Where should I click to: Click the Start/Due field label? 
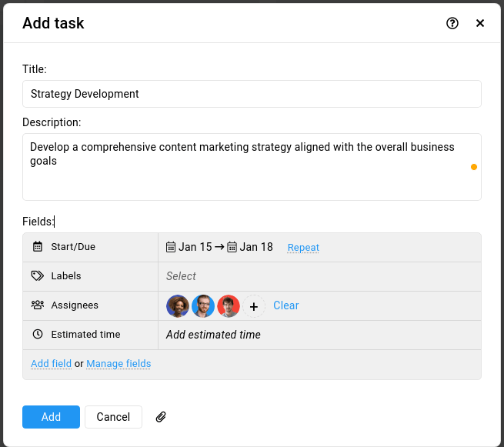(73, 246)
